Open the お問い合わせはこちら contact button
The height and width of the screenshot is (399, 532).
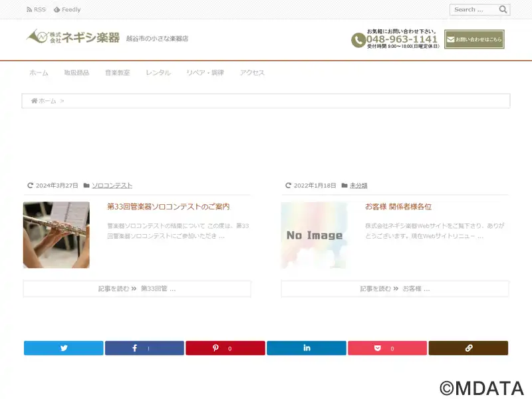pos(474,39)
